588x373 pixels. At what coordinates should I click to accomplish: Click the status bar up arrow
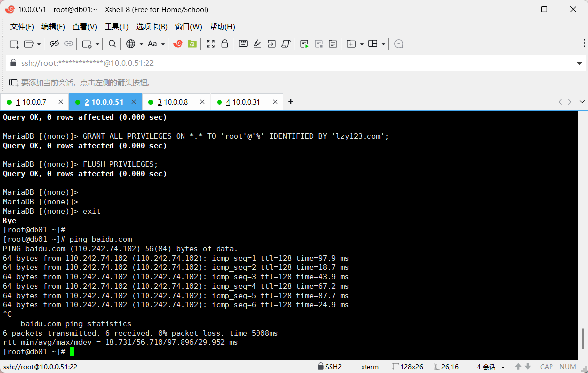[518, 366]
